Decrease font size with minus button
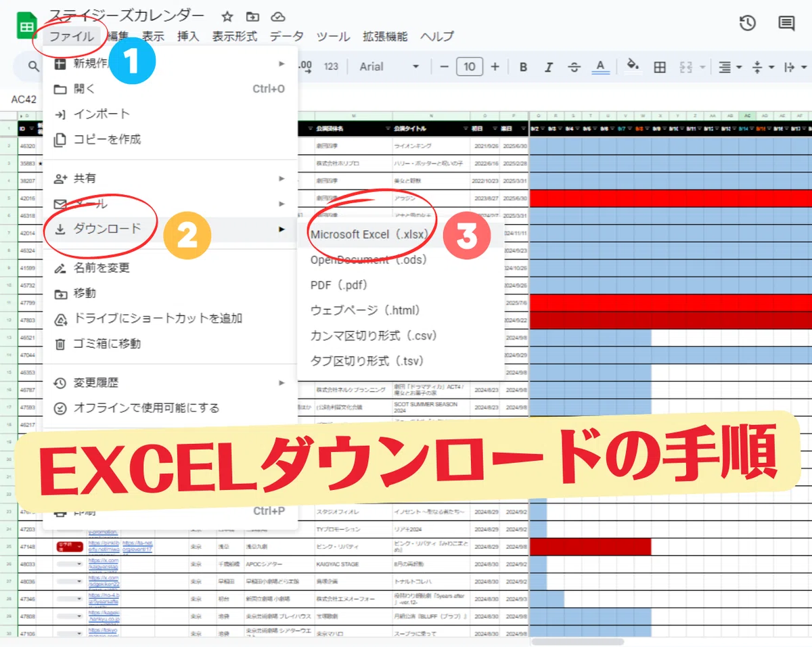This screenshot has width=812, height=647. point(445,66)
